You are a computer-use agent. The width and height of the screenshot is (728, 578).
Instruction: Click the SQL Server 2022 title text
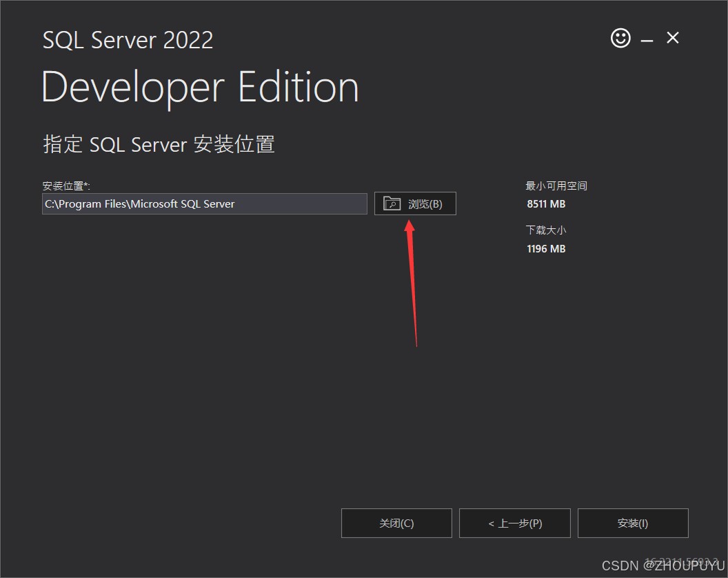click(128, 40)
